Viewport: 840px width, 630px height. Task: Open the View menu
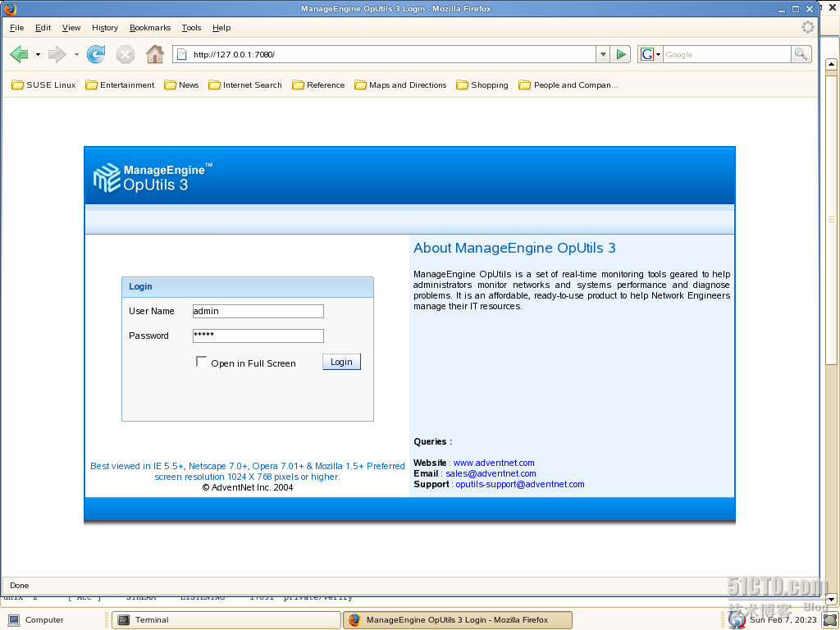(71, 27)
